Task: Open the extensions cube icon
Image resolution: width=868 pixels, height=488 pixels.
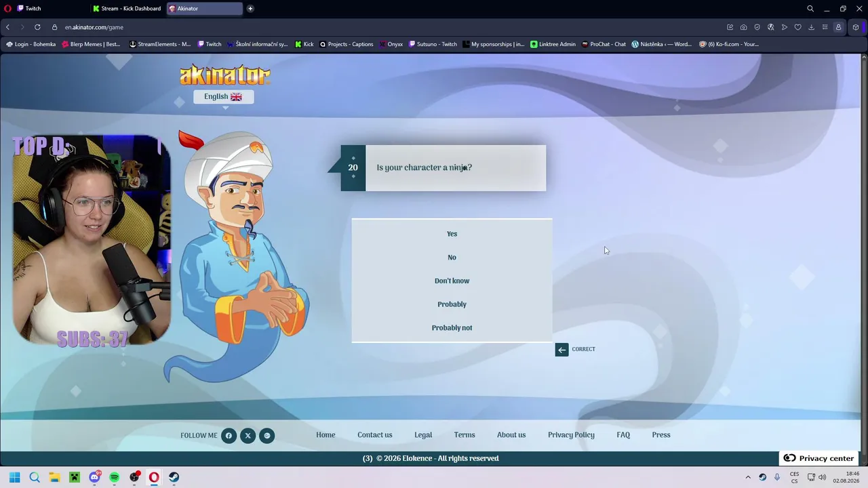Action: pyautogui.click(x=856, y=27)
